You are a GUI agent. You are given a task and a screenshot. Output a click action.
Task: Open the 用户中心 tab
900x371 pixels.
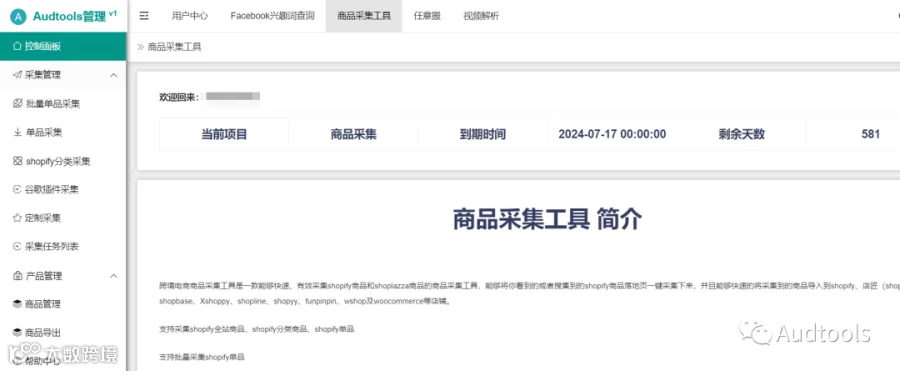(189, 16)
